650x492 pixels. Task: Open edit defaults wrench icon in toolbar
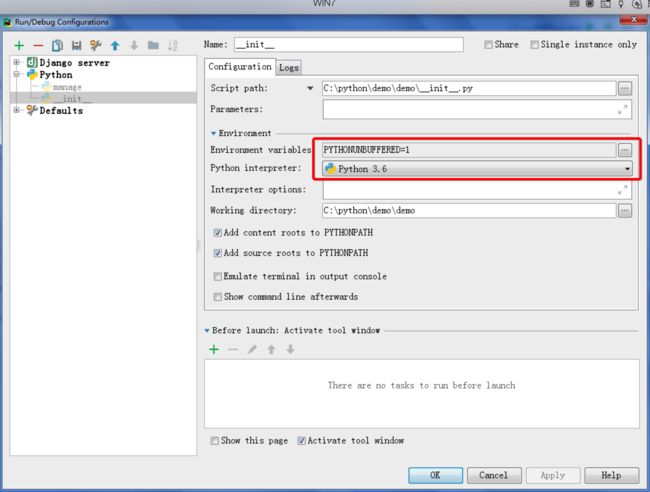coord(96,46)
